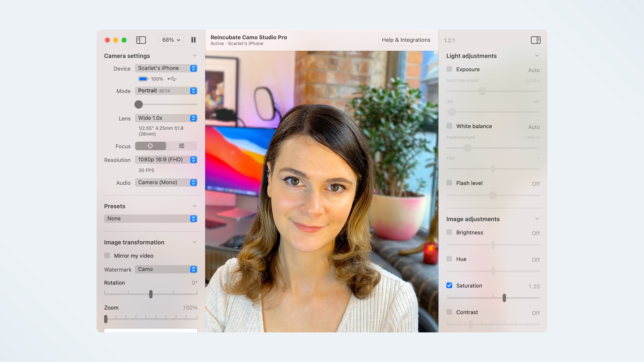
Task: Enable the Exposure adjustment toggle
Action: (x=450, y=69)
